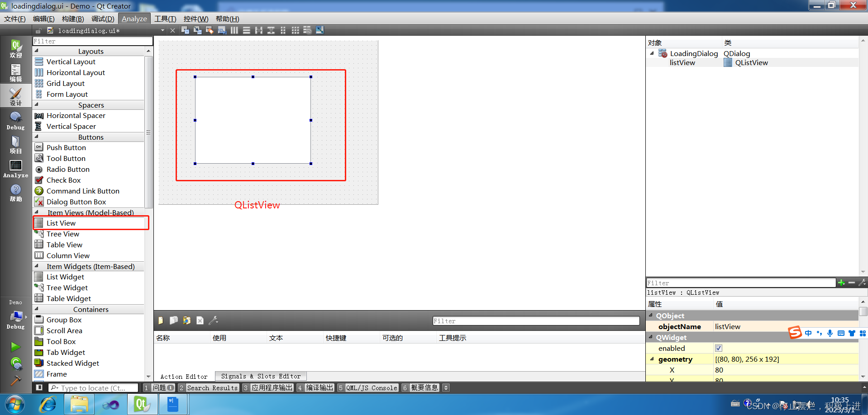
Task: Collapse the Item Widgets (Item-Based) category
Action: point(37,266)
